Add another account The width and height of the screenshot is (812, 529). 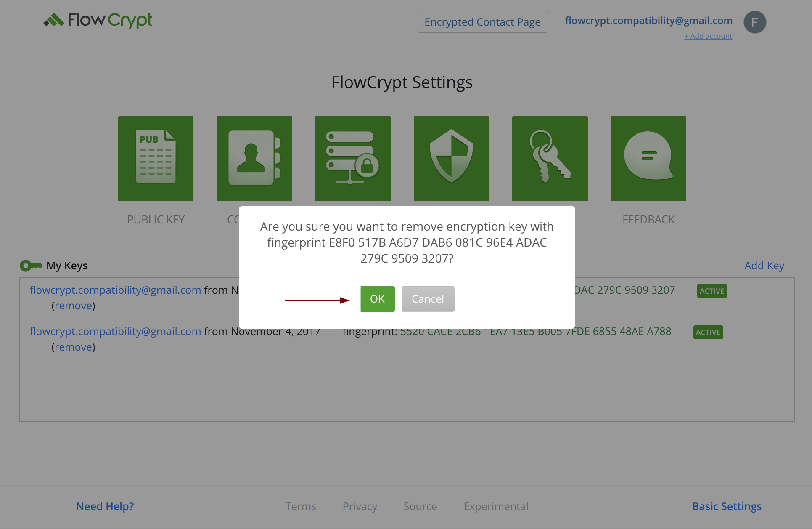click(x=708, y=36)
